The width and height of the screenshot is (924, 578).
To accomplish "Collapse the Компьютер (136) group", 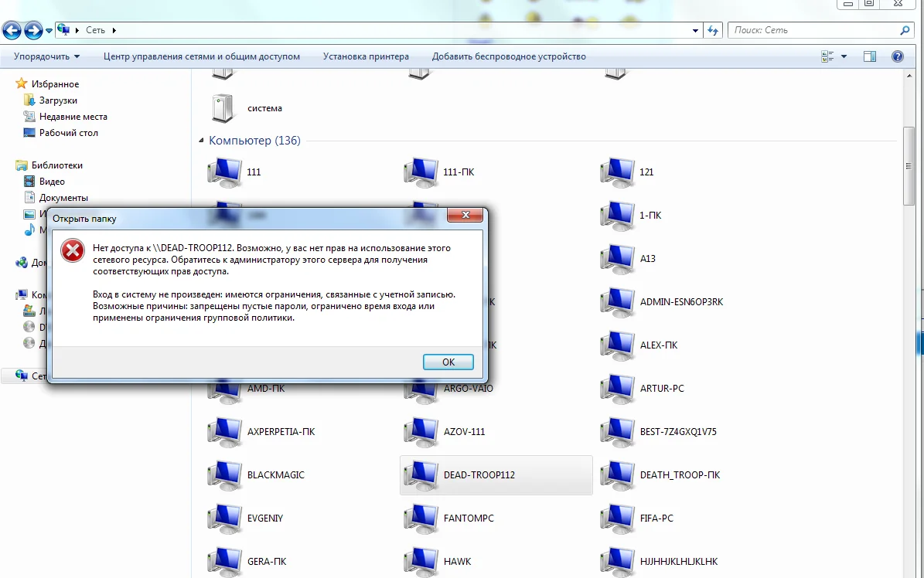I will (201, 140).
